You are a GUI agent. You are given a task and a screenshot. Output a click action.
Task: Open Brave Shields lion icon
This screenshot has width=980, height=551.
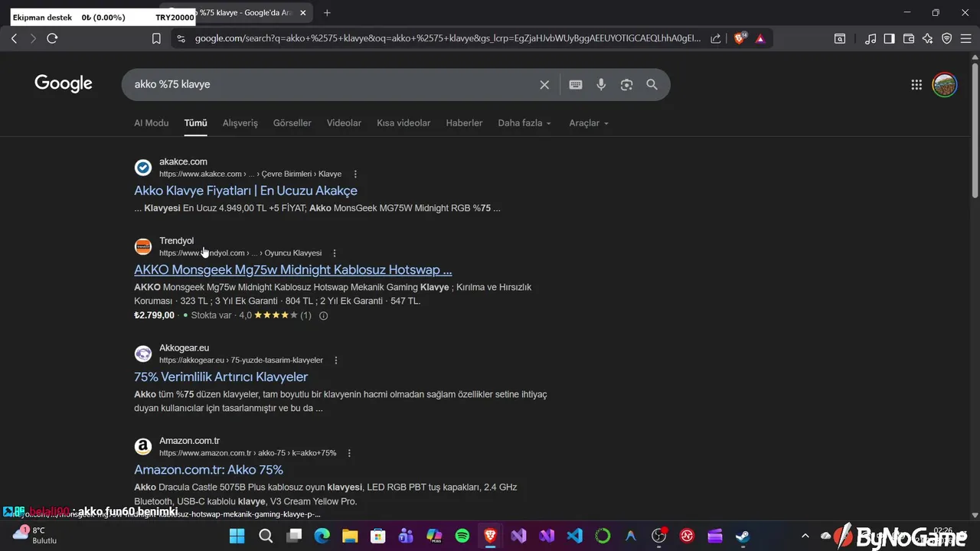(740, 38)
